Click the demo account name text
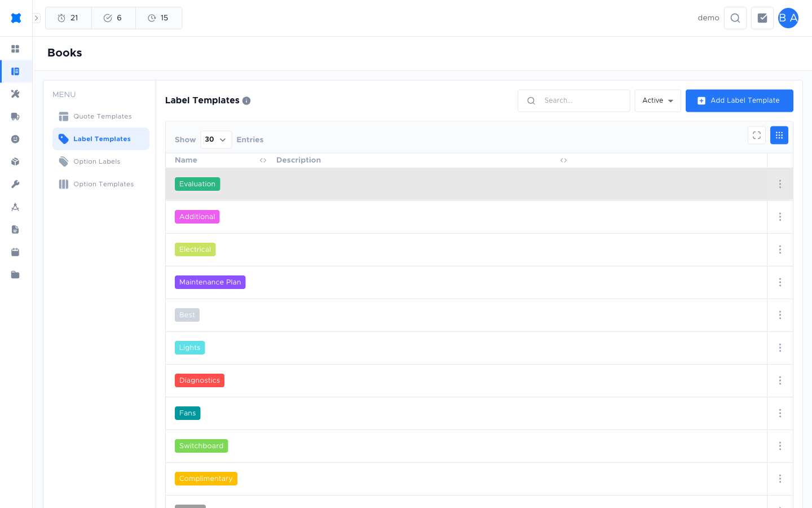This screenshot has width=812, height=508. tap(708, 18)
